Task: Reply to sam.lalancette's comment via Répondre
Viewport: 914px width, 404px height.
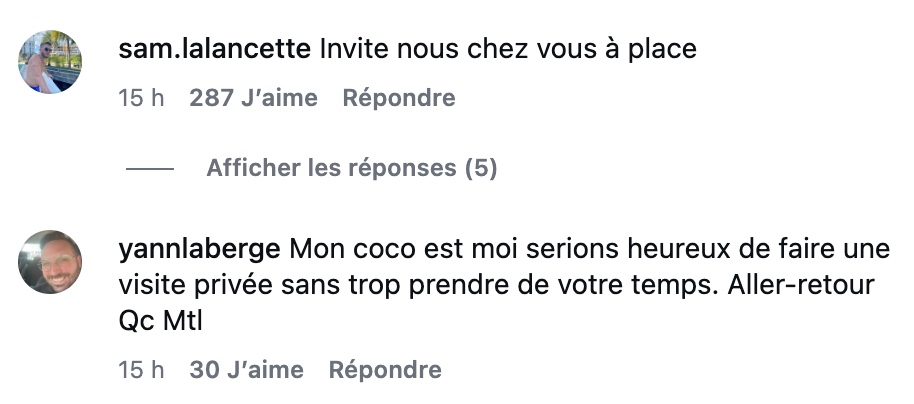Action: pyautogui.click(x=399, y=98)
